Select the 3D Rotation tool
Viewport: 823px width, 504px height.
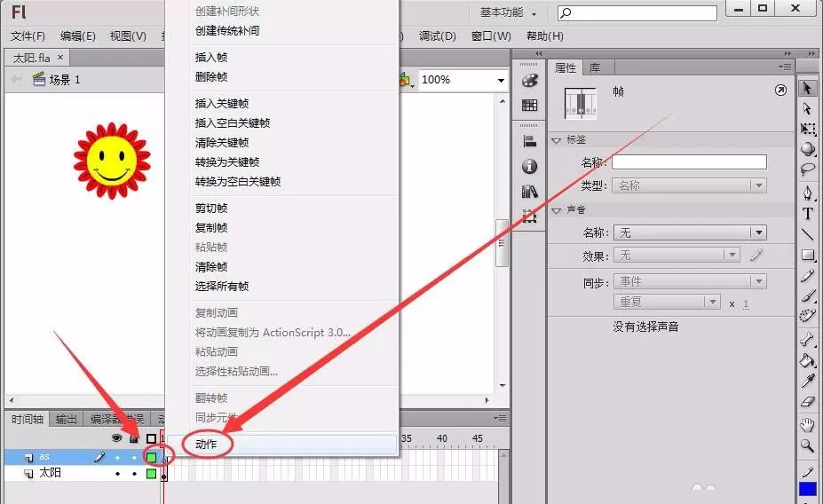pos(807,149)
